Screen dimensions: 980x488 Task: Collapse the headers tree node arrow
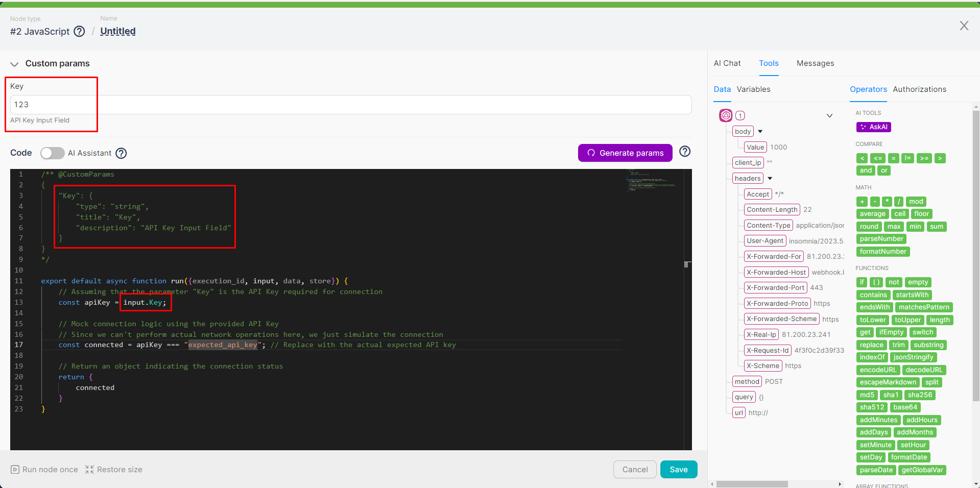pyautogui.click(x=770, y=179)
